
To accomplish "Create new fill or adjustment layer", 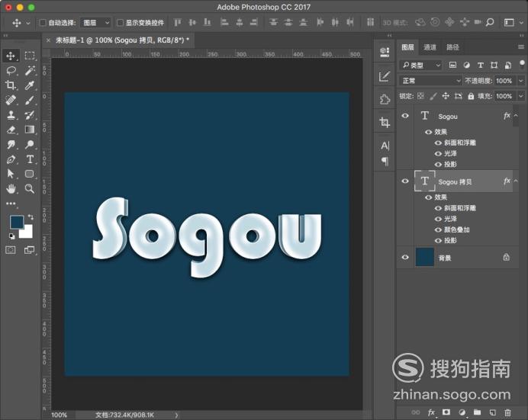I will [462, 412].
